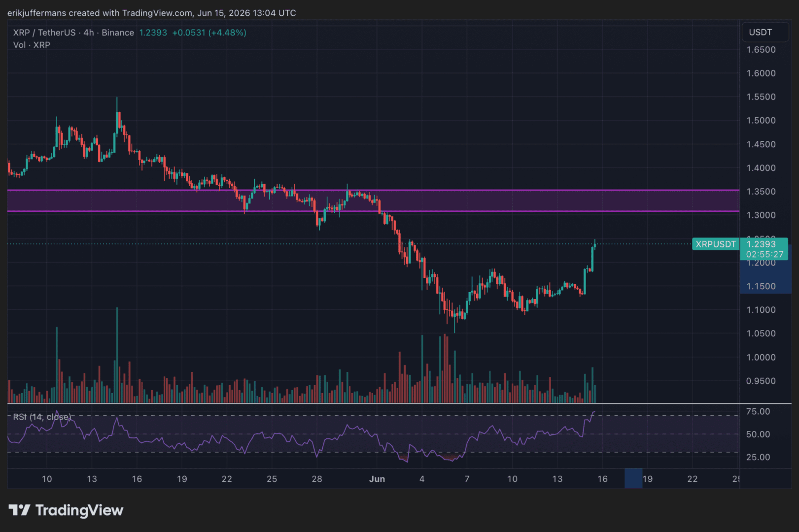Click the XRPUSDT price line label
Viewport: 799px width, 532px height.
[716, 244]
